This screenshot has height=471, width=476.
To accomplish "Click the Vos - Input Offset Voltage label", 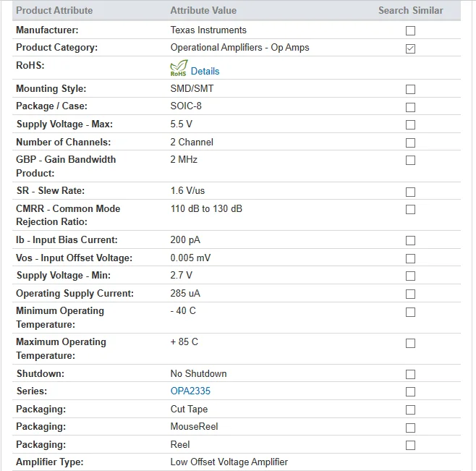I will point(74,258).
